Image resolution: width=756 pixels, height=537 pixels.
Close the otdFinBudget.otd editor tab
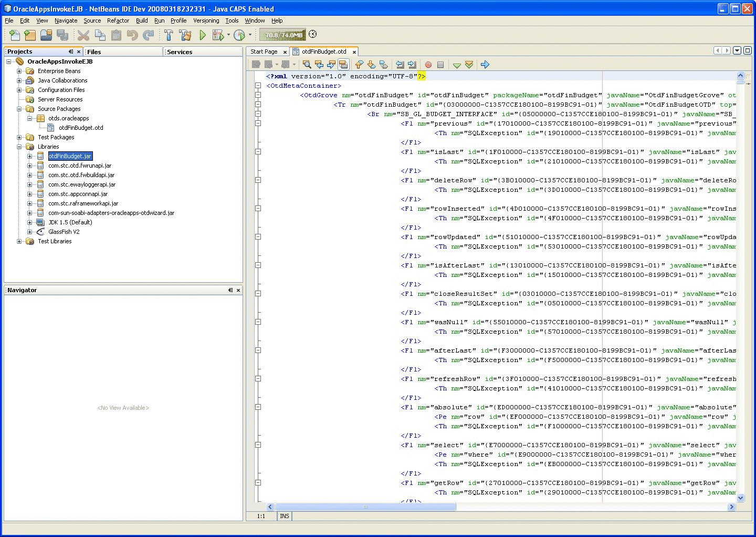click(x=354, y=52)
